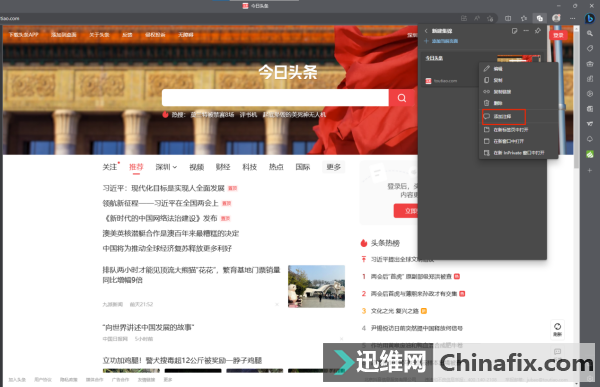Open the toolbox icon in the Edge sidebar
The height and width of the screenshot is (387, 600).
point(590,64)
